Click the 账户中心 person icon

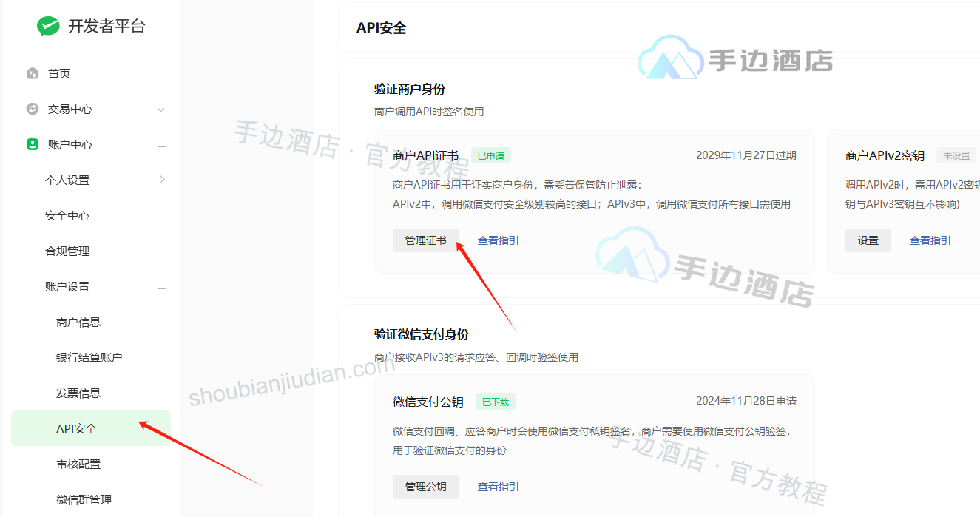pyautogui.click(x=32, y=144)
